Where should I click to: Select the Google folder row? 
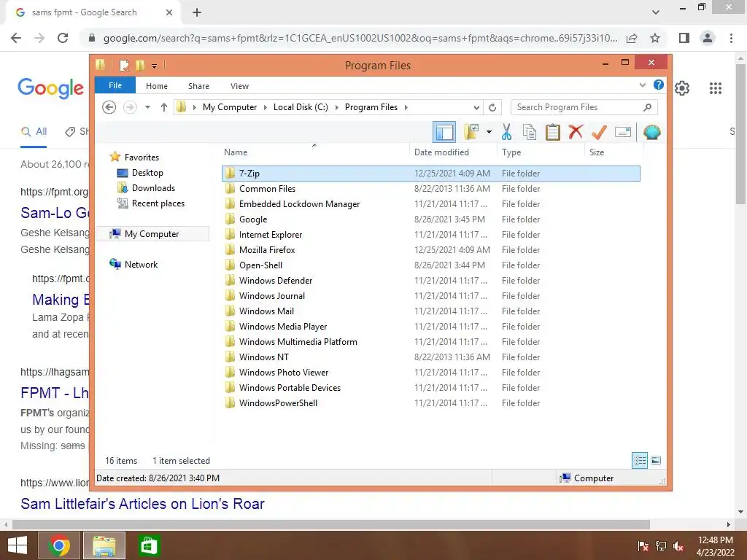(x=430, y=219)
